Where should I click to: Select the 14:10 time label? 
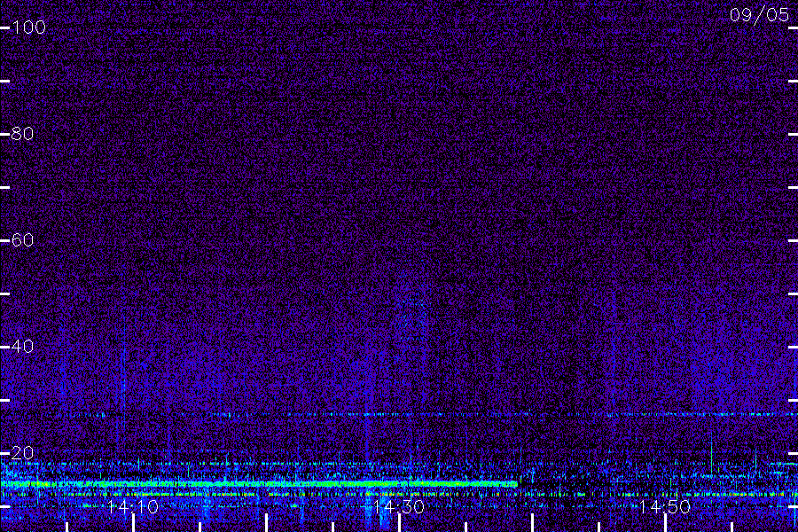[x=133, y=507]
